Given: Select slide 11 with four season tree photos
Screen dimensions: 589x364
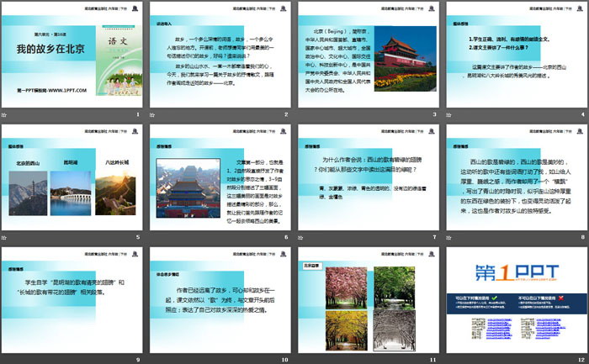Looking at the screenshot, I should coord(369,300).
